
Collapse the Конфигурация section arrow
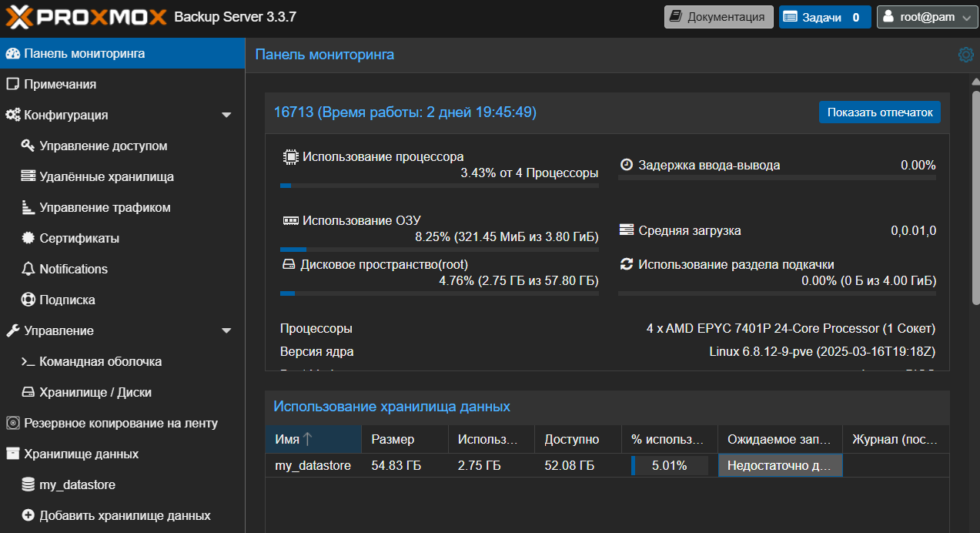coord(226,116)
